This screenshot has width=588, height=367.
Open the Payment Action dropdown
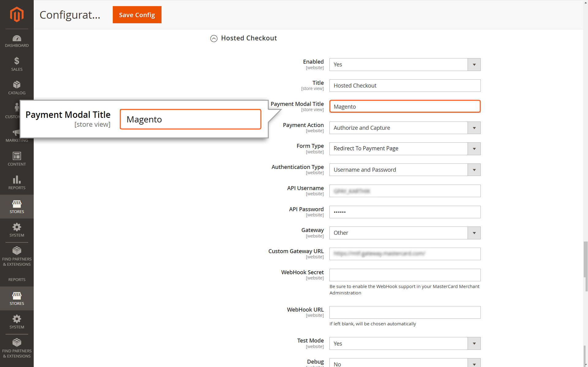405,128
